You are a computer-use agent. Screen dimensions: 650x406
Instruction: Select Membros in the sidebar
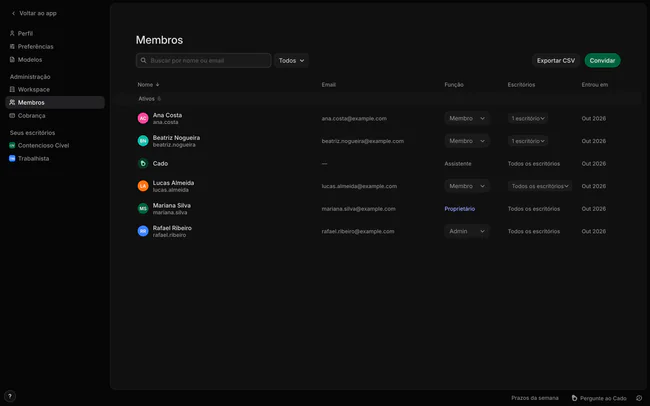(55, 102)
